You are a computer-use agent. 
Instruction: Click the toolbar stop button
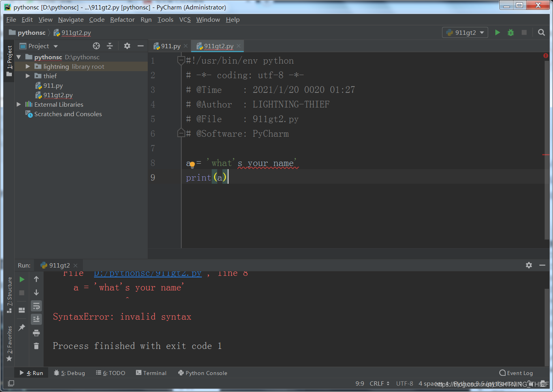pyautogui.click(x=524, y=32)
